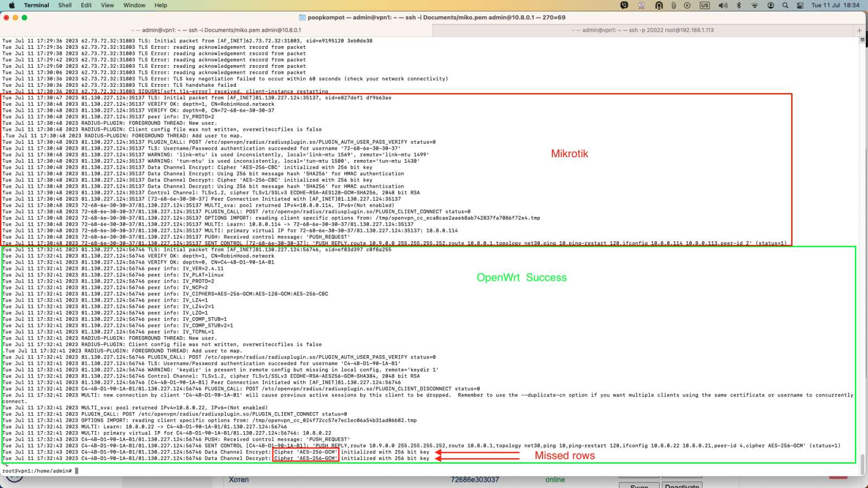Click the 'PLUGIN_CLIENT_DISCONNECT status=0' line
The width and height of the screenshot is (868, 488).
tap(241, 389)
